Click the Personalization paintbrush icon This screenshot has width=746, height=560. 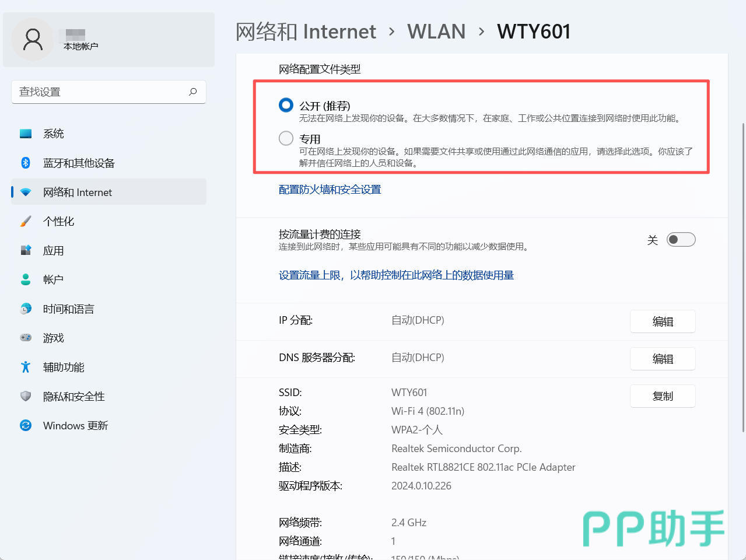(x=26, y=221)
